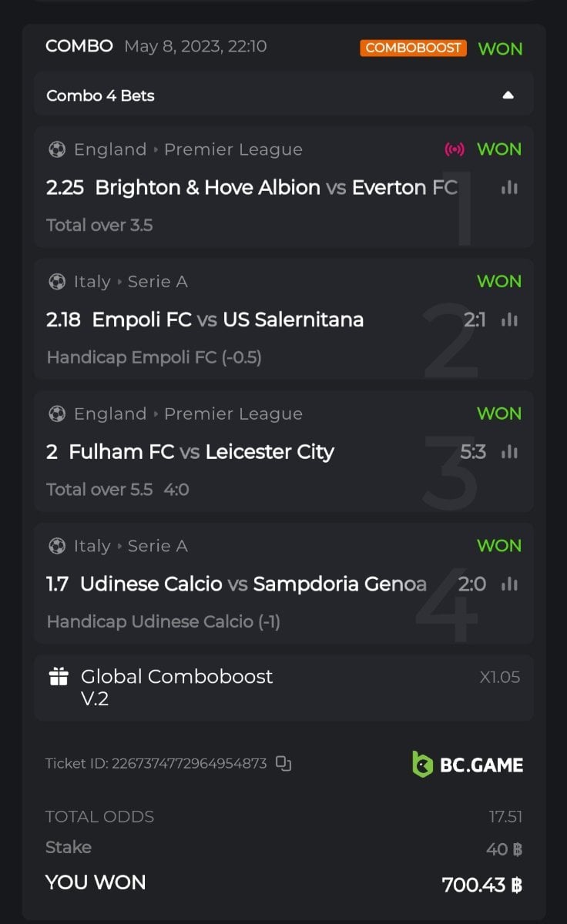Click the Global Comboboost gift icon
This screenshot has height=924, width=567.
pyautogui.click(x=59, y=677)
